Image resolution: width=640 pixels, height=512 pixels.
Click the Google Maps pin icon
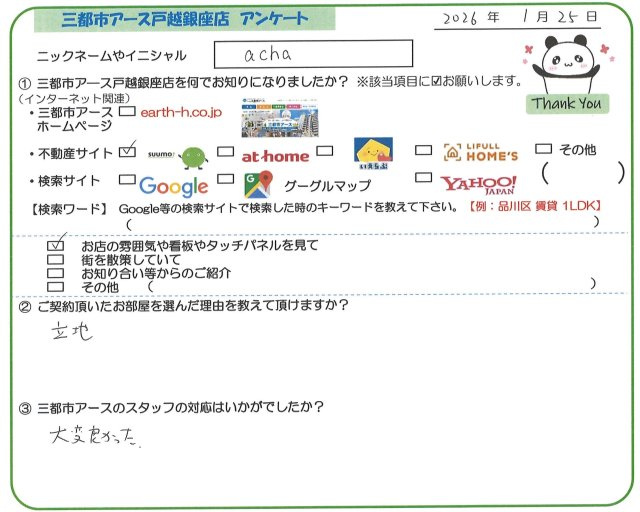click(259, 185)
